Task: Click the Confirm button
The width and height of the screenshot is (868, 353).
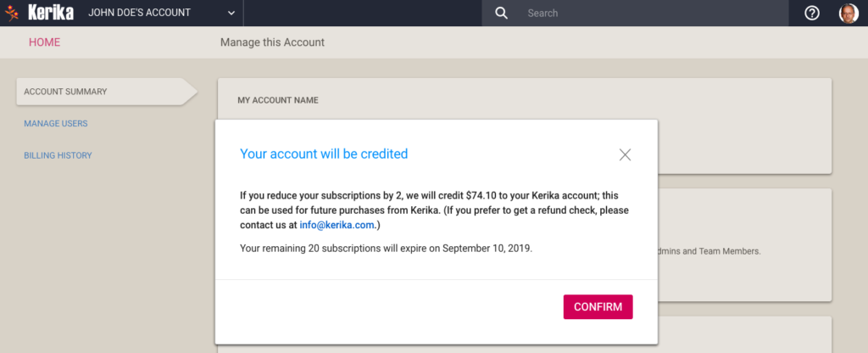Action: click(x=598, y=307)
